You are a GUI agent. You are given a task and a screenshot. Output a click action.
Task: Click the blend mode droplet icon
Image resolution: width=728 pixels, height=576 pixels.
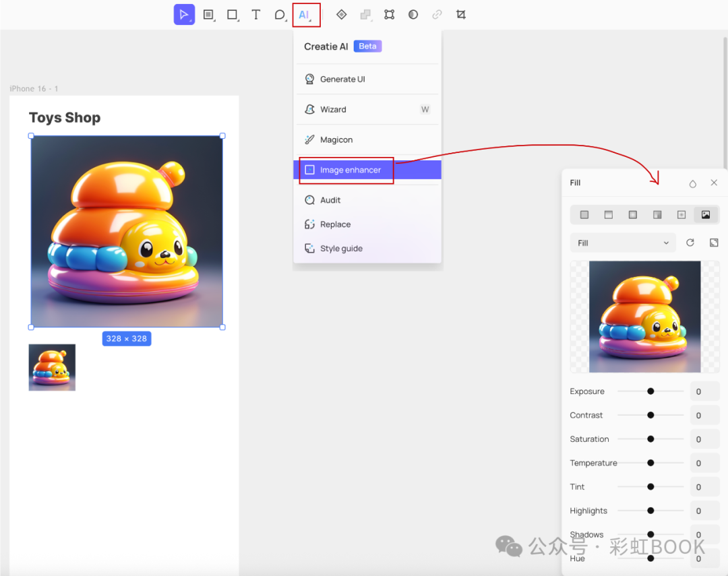click(692, 183)
